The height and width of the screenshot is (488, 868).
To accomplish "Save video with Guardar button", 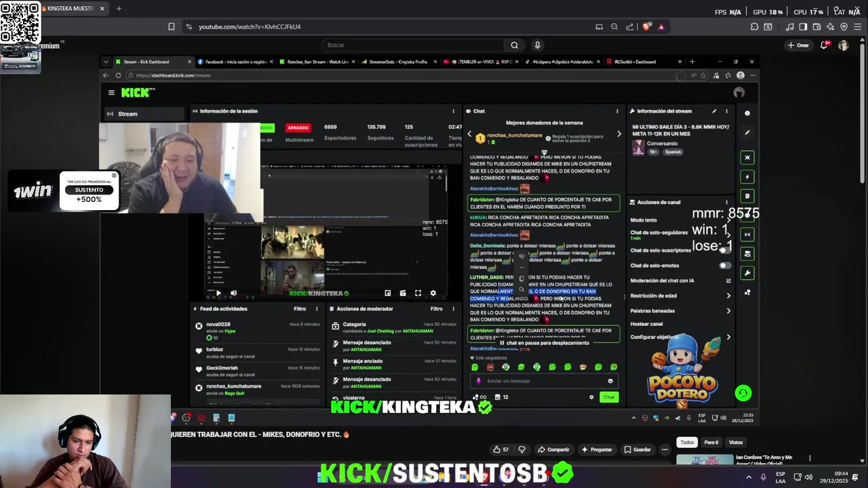I will coord(638,449).
